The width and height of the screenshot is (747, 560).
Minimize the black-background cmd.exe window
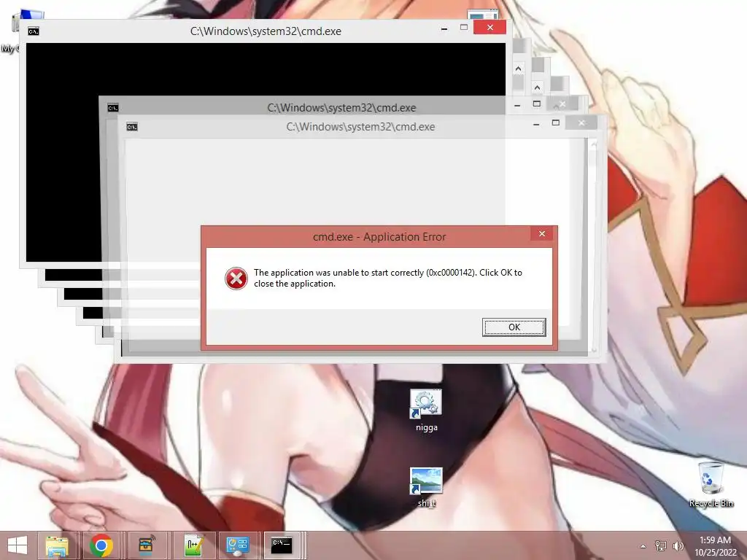[444, 28]
